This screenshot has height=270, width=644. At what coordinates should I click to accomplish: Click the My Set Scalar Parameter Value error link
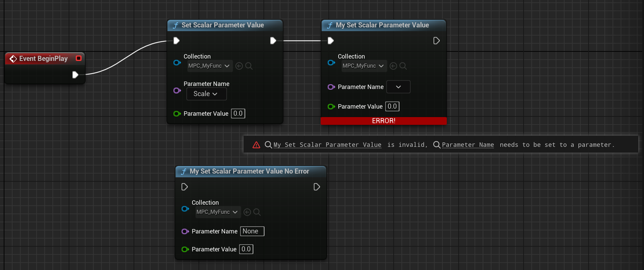click(327, 145)
